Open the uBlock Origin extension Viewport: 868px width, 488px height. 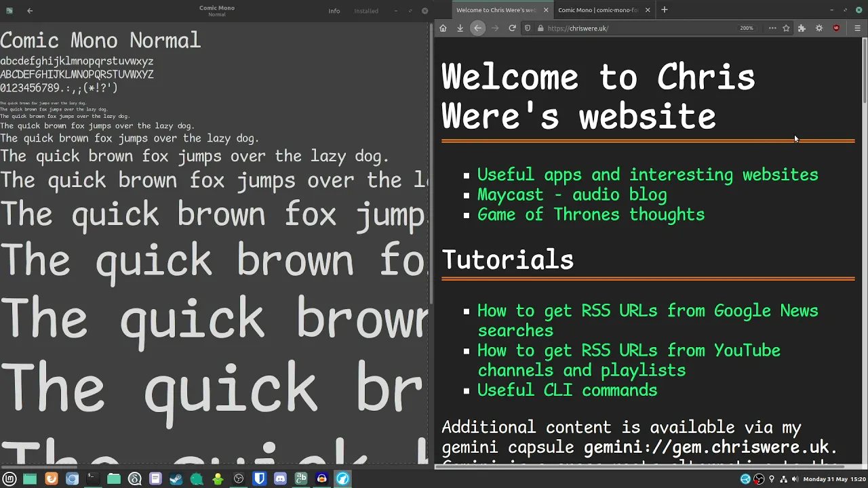(x=836, y=28)
